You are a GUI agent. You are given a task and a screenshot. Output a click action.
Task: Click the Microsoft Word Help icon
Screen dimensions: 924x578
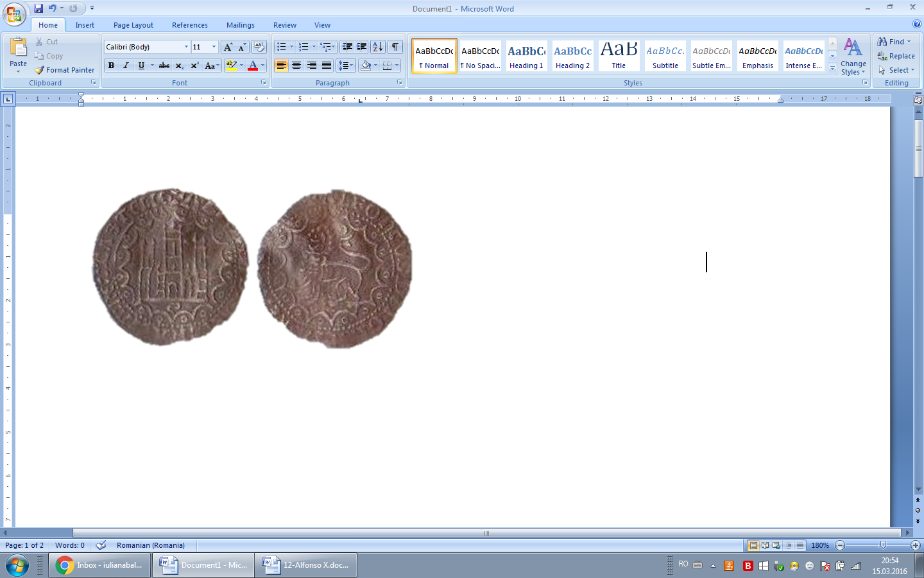(x=917, y=24)
